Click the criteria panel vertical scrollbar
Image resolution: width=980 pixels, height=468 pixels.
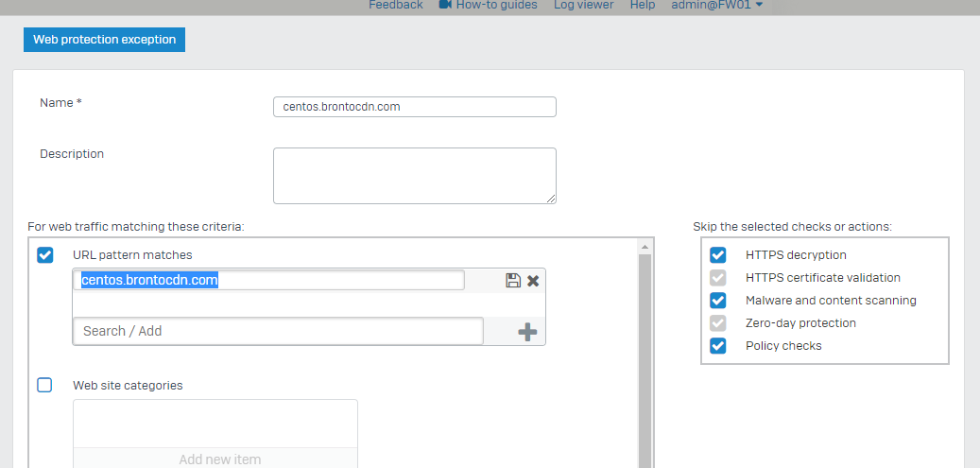[x=645, y=361]
